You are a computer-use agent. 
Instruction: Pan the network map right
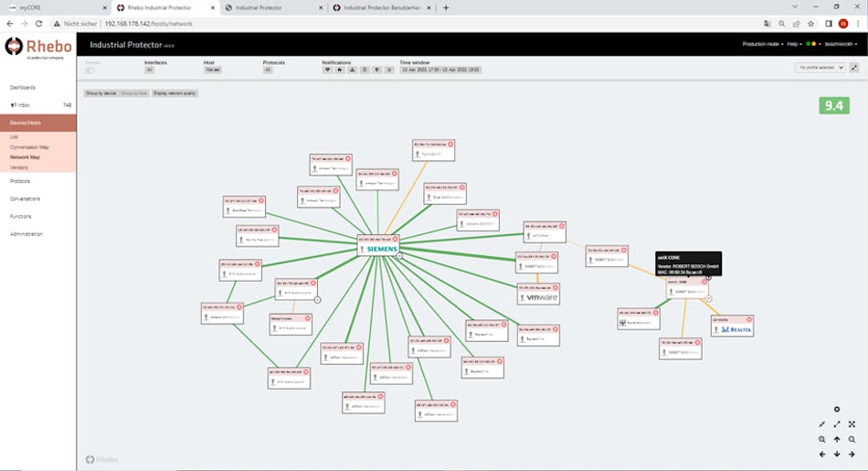[852, 455]
